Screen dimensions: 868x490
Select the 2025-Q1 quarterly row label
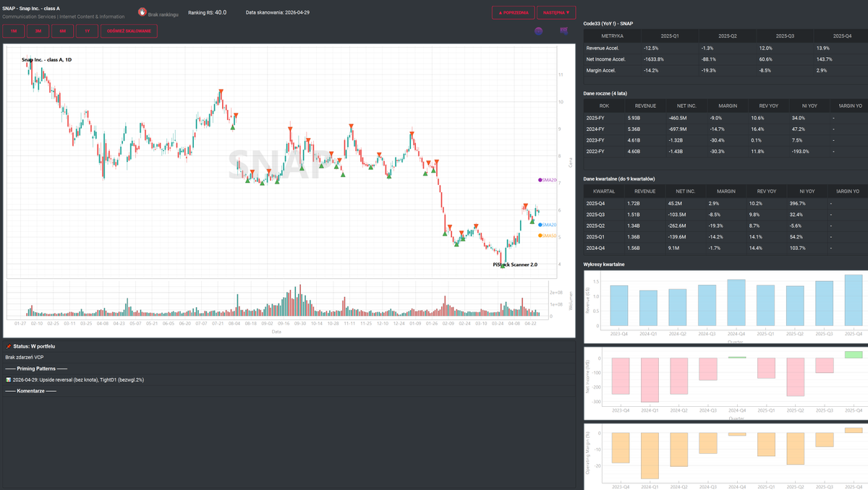(595, 238)
